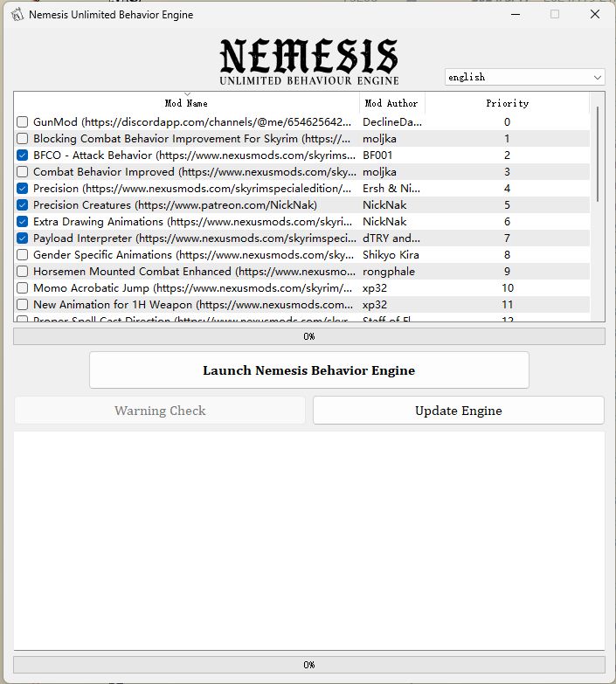The height and width of the screenshot is (684, 616).
Task: Click the upper 0% progress bar
Action: tap(308, 336)
